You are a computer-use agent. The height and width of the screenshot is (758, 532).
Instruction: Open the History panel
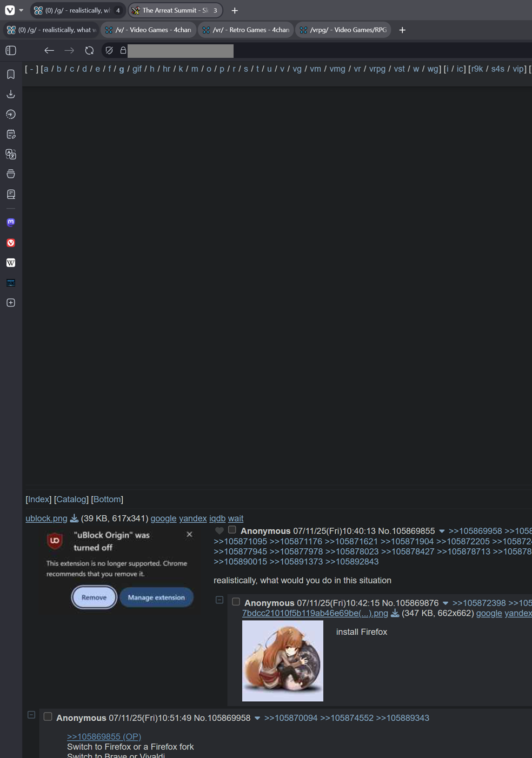pyautogui.click(x=11, y=114)
